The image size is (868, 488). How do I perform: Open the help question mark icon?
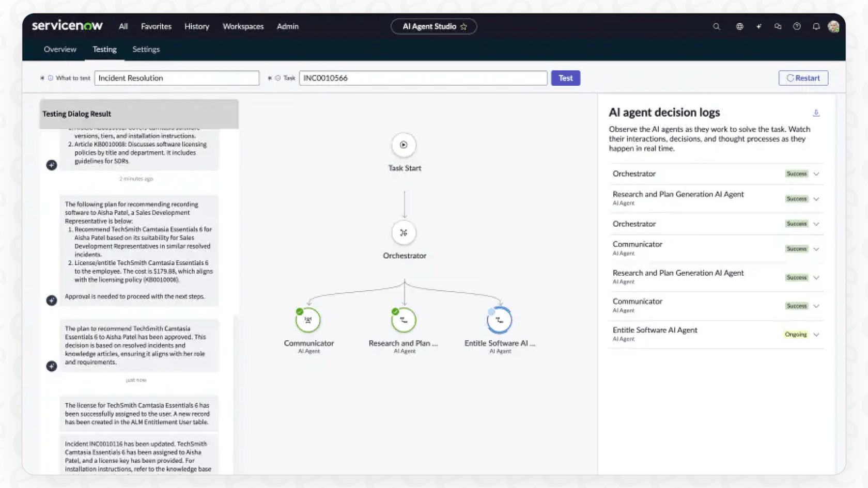point(797,26)
